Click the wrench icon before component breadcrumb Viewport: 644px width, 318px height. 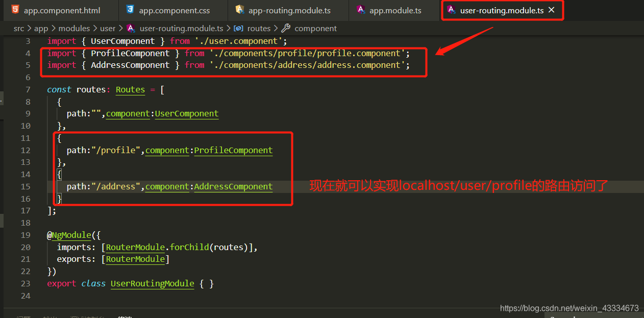286,29
